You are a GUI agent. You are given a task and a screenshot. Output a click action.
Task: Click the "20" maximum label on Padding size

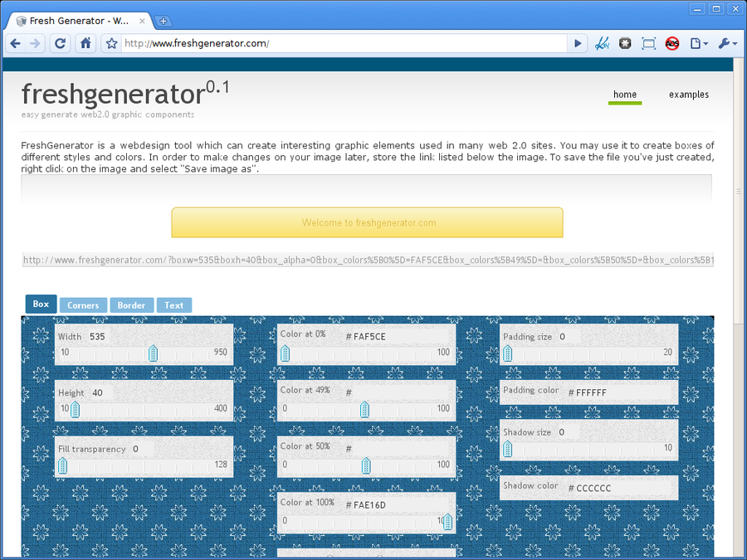(x=668, y=353)
